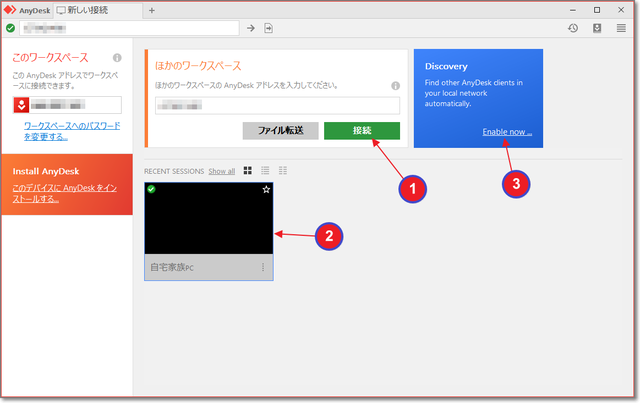
Task: Toggle favorite star on 自宅家族PC session
Action: point(266,189)
